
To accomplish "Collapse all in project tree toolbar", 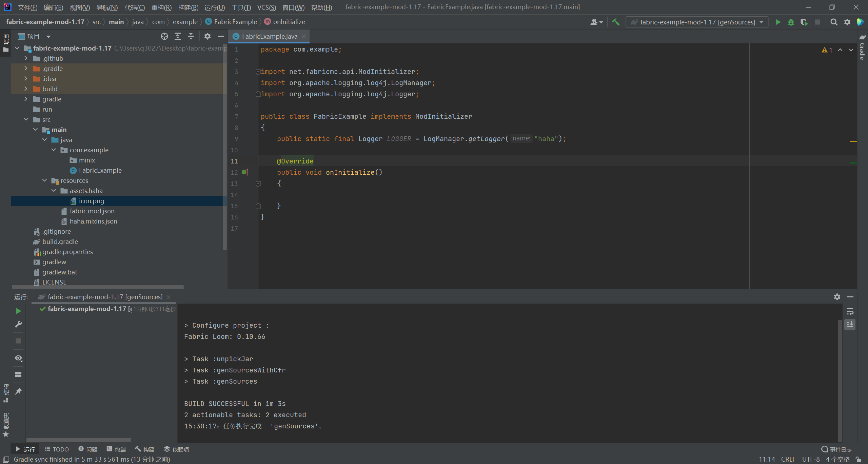I will tap(191, 36).
